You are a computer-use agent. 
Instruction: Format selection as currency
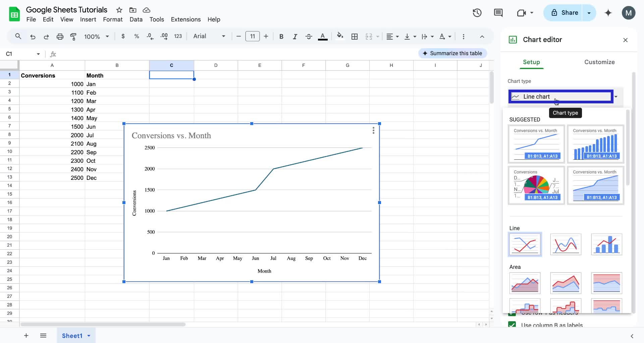coord(123,36)
